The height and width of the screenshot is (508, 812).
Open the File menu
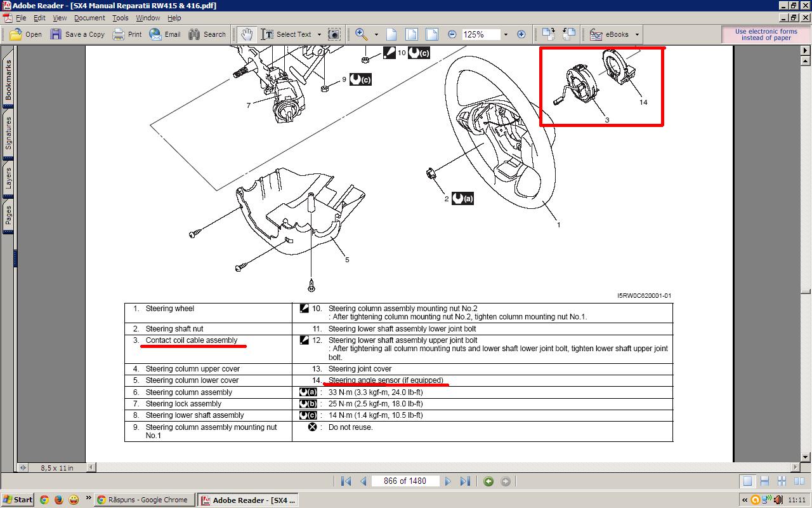click(x=20, y=18)
